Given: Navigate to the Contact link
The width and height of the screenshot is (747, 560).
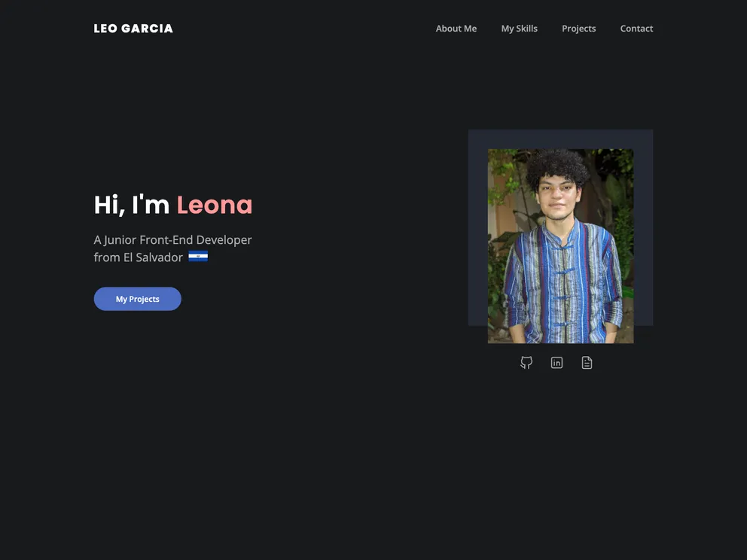Looking at the screenshot, I should (636, 29).
